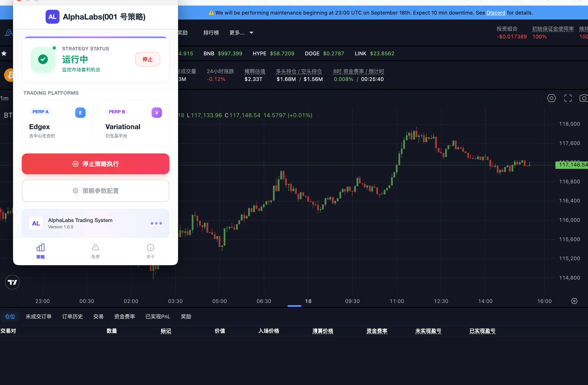
Task: Click the AL icon in the Trading System card
Action: pos(36,223)
